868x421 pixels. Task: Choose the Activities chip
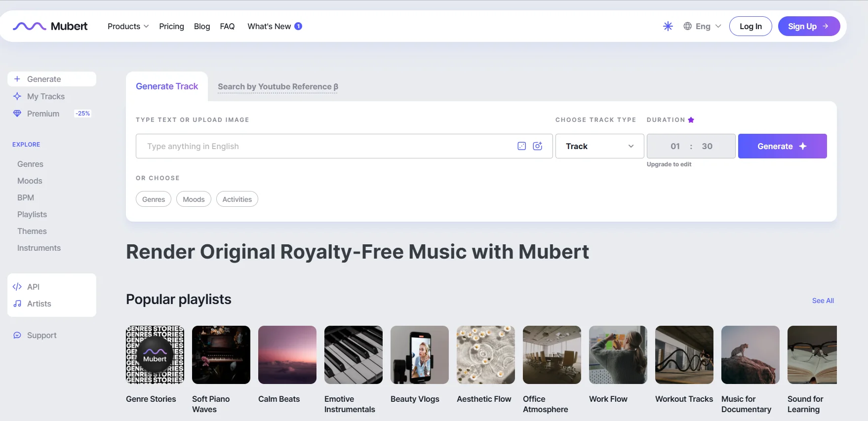tap(237, 199)
